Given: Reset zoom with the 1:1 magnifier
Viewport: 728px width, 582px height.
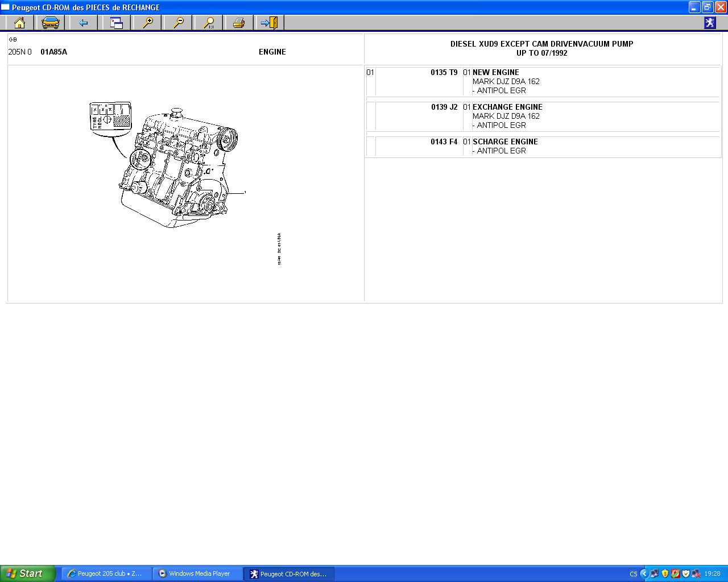Looking at the screenshot, I should [x=209, y=23].
